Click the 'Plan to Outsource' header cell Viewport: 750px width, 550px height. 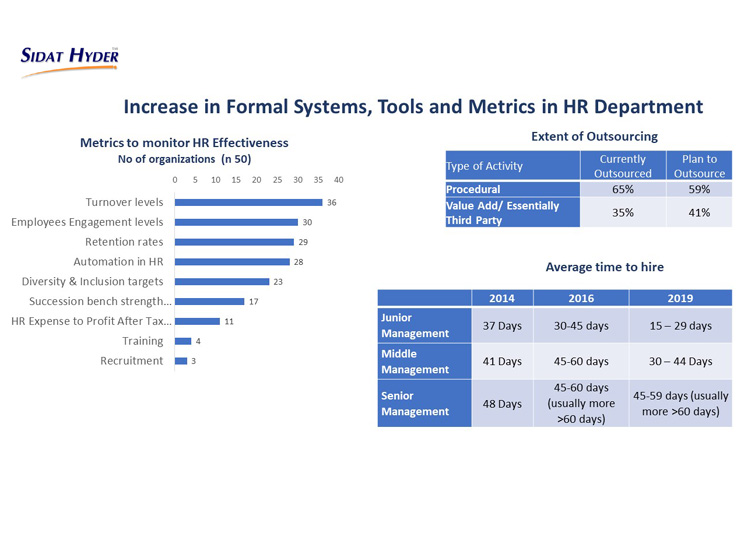coord(699,165)
